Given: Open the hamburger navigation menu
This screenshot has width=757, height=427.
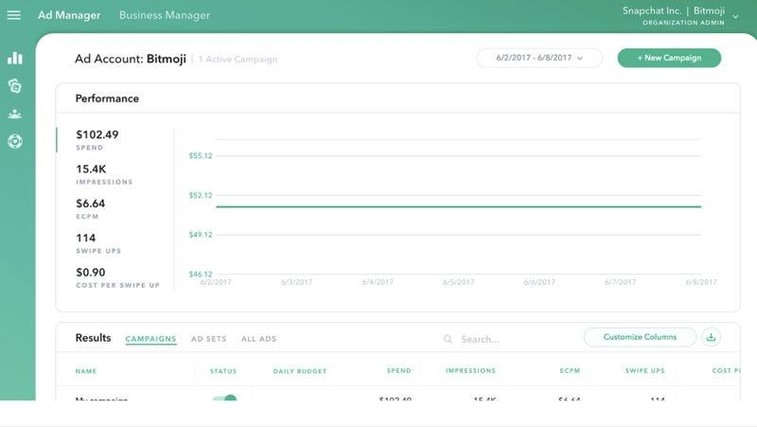Looking at the screenshot, I should coord(14,15).
